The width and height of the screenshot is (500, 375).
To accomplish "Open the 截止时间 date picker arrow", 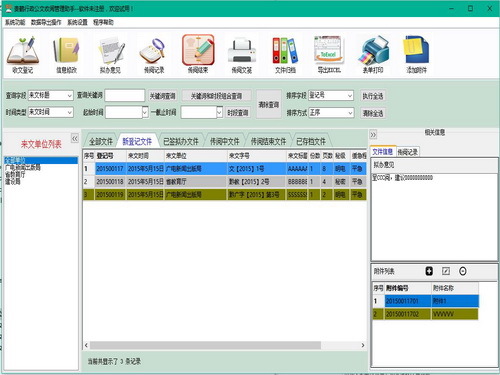I will (219, 112).
